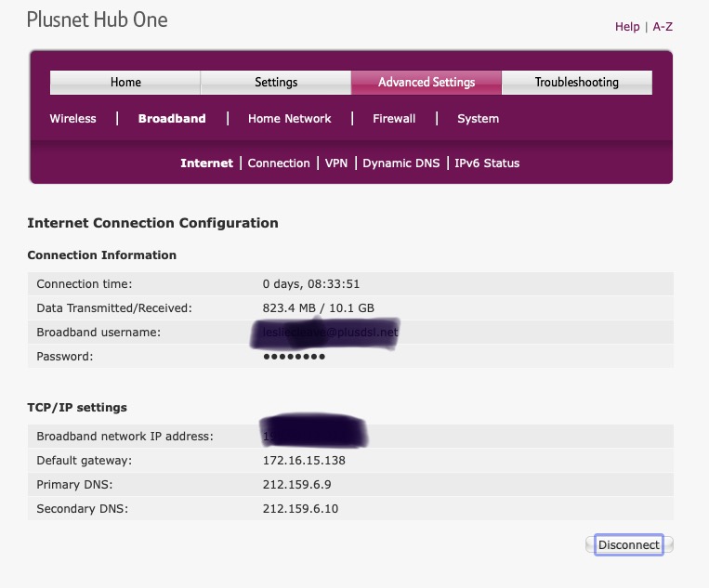Click the Connection time label

[x=85, y=284]
